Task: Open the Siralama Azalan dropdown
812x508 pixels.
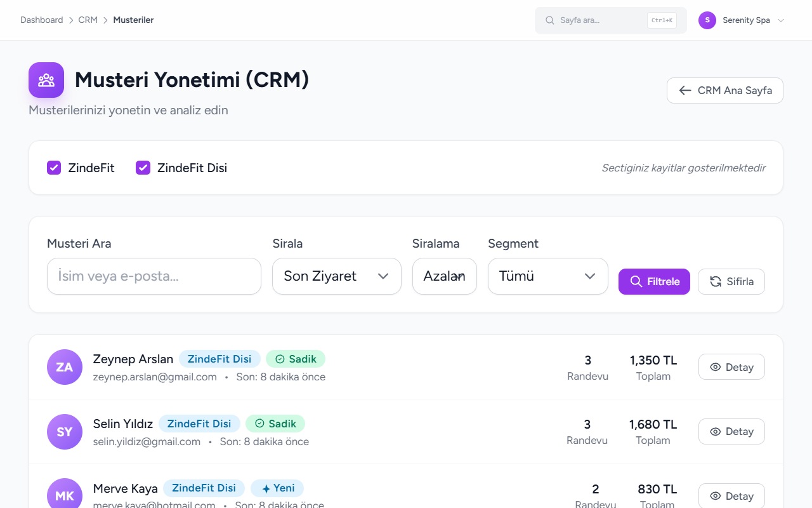Action: click(445, 276)
